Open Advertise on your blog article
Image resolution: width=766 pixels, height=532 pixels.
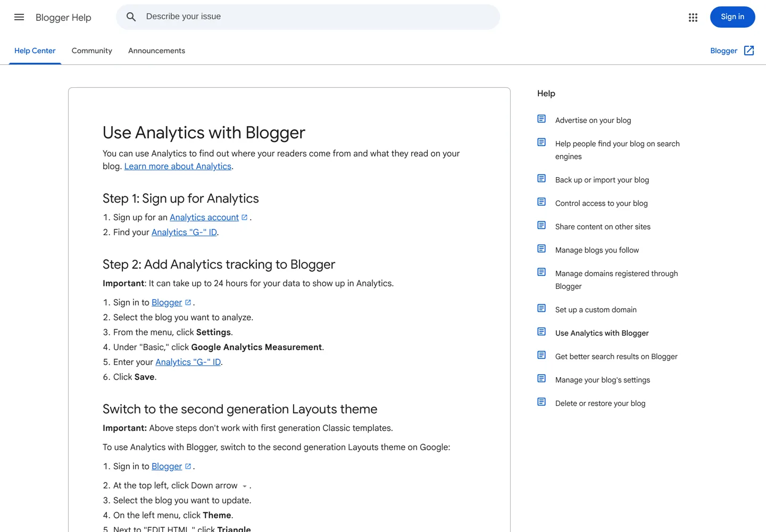(593, 120)
